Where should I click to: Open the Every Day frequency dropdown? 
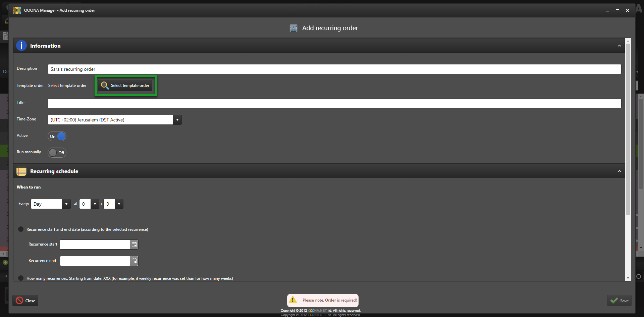point(66,204)
